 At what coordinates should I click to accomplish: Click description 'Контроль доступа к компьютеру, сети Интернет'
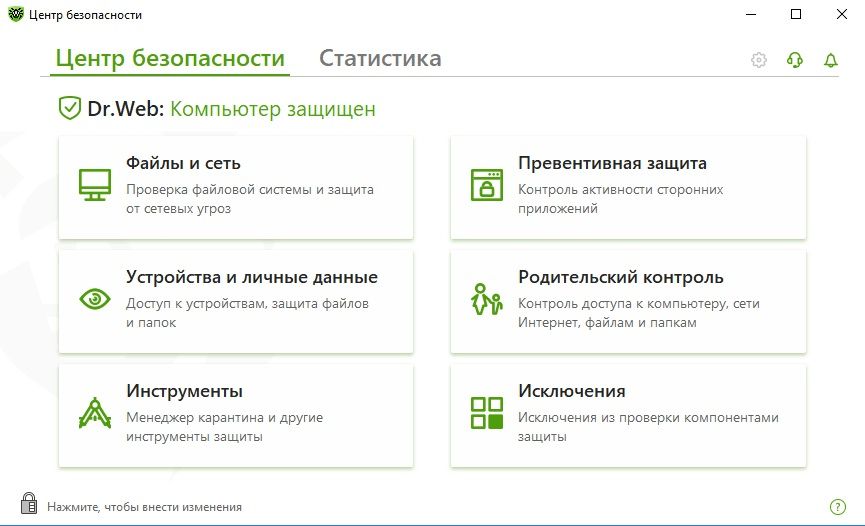[x=639, y=313]
